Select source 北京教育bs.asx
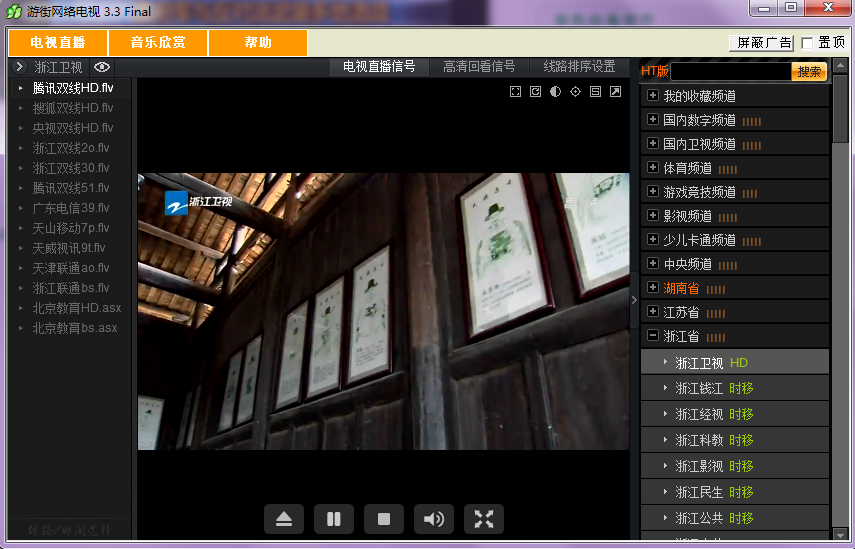 [71, 328]
